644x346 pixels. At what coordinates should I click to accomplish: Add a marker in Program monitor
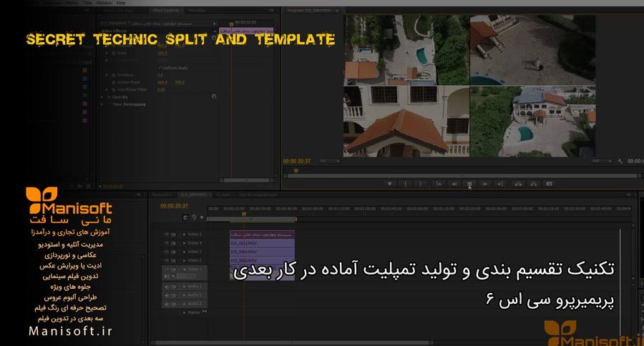(389, 184)
